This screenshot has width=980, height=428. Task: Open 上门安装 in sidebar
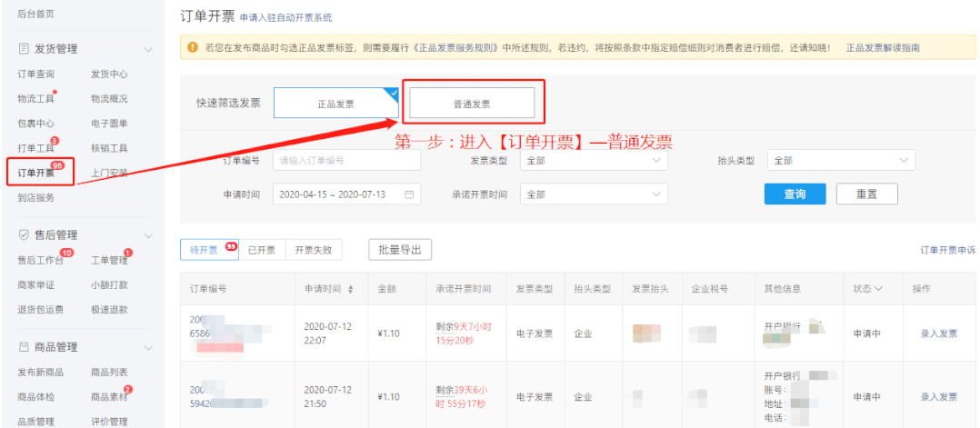pos(109,173)
